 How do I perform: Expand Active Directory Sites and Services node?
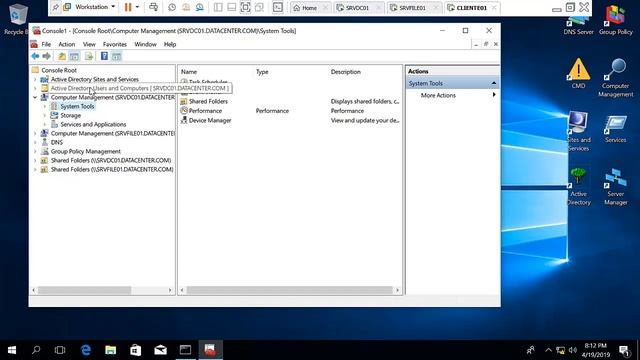35,79
